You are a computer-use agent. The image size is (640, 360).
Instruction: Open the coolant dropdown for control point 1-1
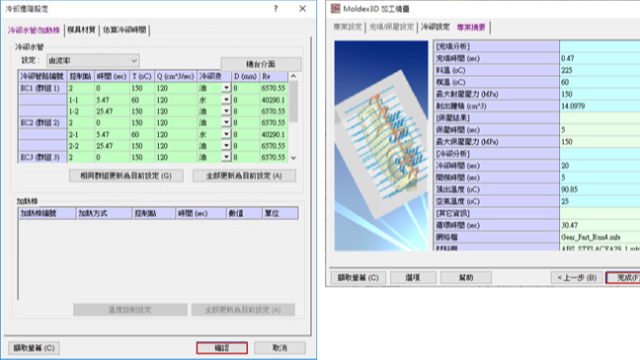pyautogui.click(x=226, y=100)
